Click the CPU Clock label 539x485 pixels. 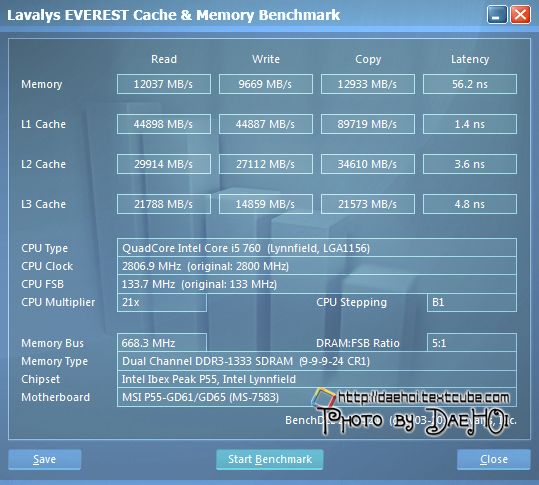47,266
